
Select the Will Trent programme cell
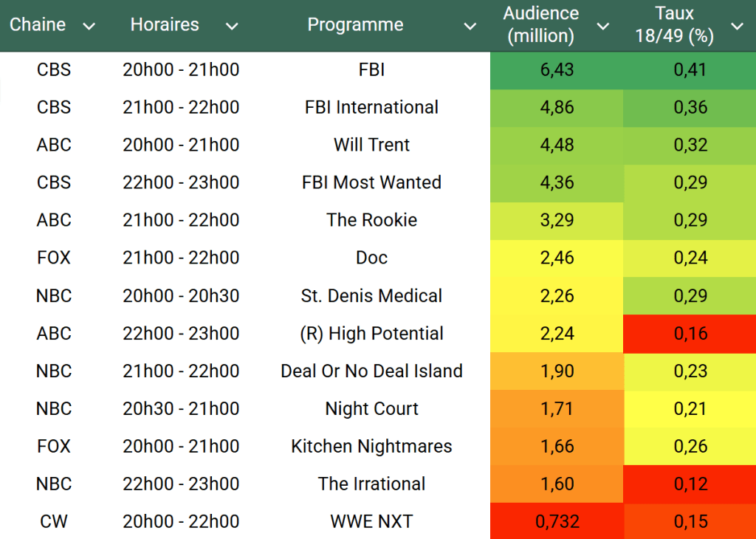tap(371, 145)
